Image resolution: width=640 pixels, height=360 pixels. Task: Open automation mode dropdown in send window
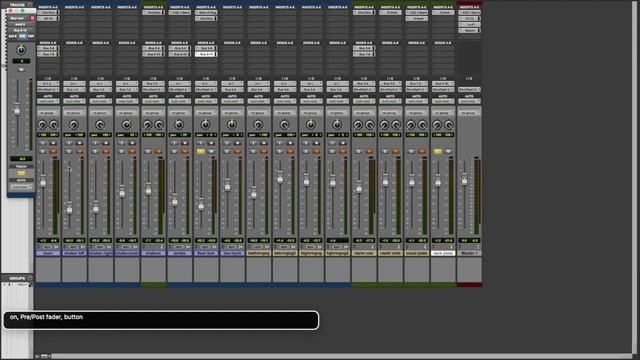point(21,187)
